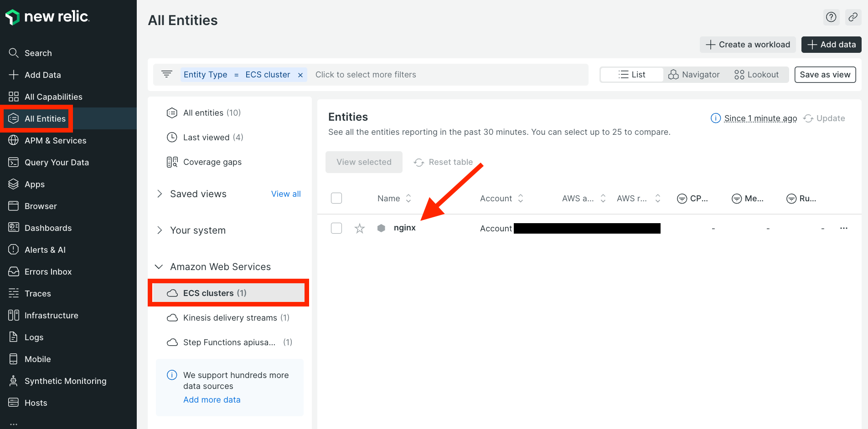Click the New Relic logo
The height and width of the screenshot is (429, 868).
click(47, 17)
